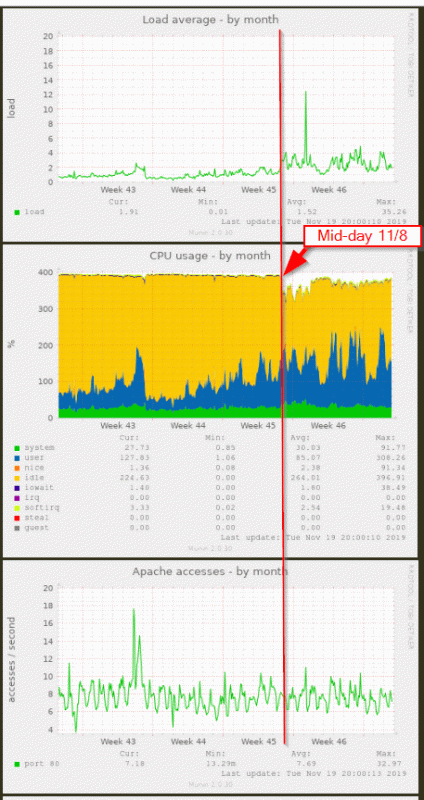Screen dimensions: 424x800
Task: Click the lime softirq legend swatch
Action: click(17, 508)
